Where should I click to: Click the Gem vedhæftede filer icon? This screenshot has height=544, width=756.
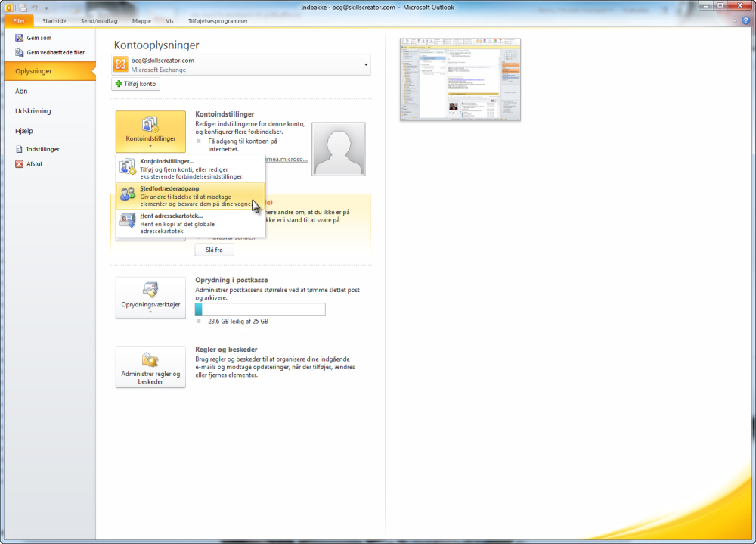click(20, 52)
